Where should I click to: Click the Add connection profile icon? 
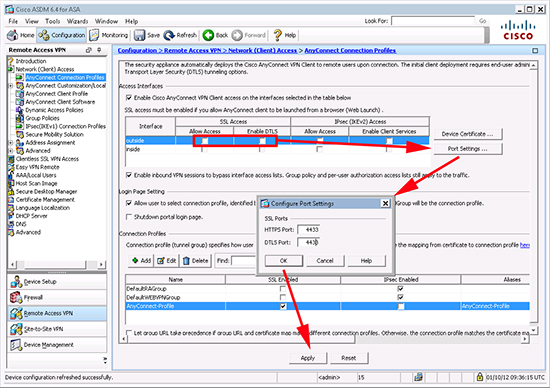pyautogui.click(x=135, y=260)
